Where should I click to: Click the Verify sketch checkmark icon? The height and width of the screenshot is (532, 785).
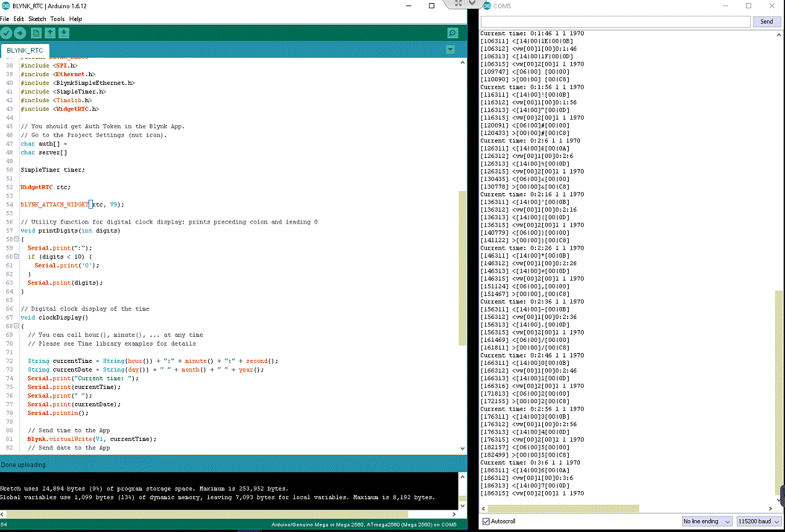pos(7,33)
